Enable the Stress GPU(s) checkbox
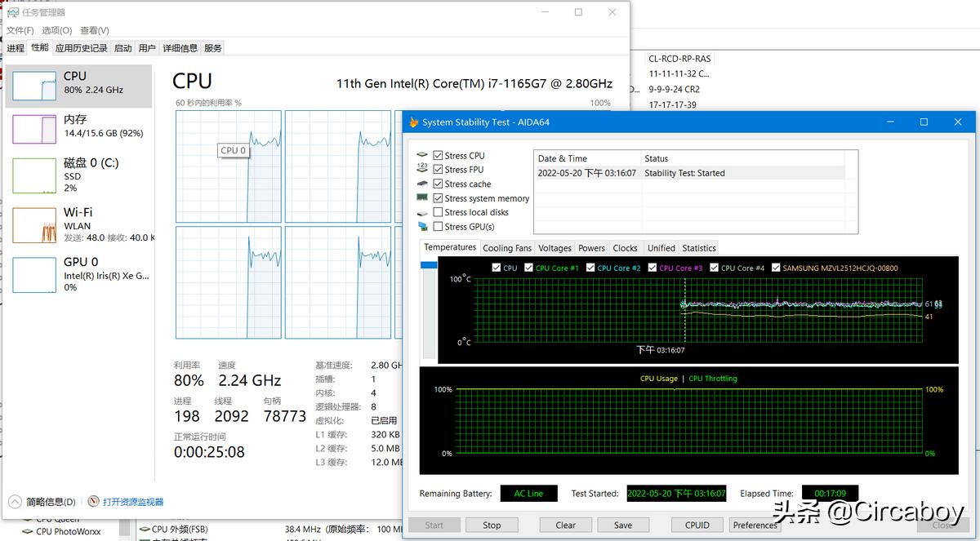 (439, 227)
